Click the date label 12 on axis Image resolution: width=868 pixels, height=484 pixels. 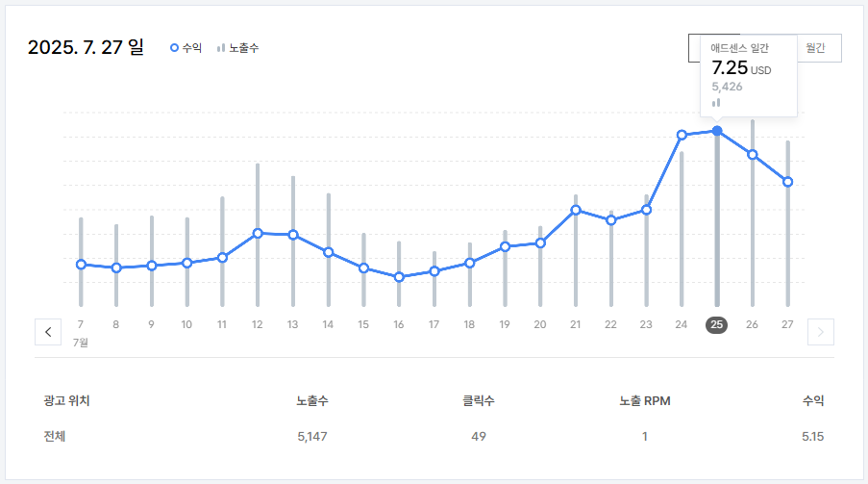click(x=258, y=325)
